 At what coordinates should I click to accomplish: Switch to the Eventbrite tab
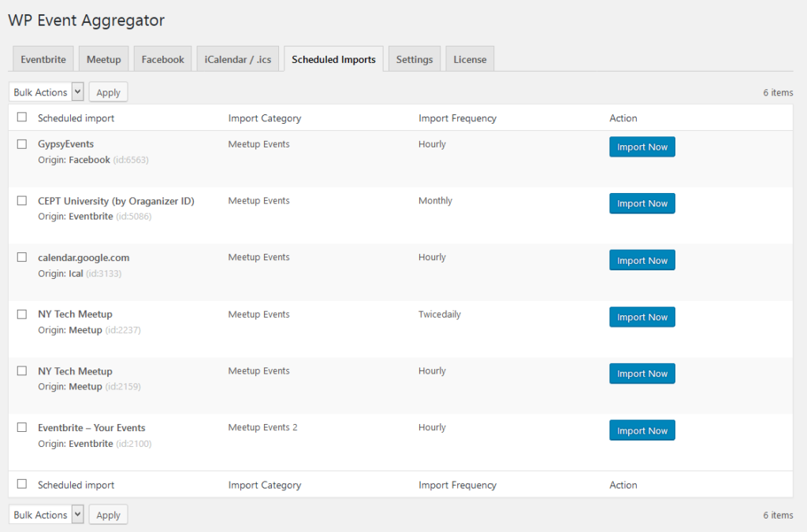click(x=43, y=58)
